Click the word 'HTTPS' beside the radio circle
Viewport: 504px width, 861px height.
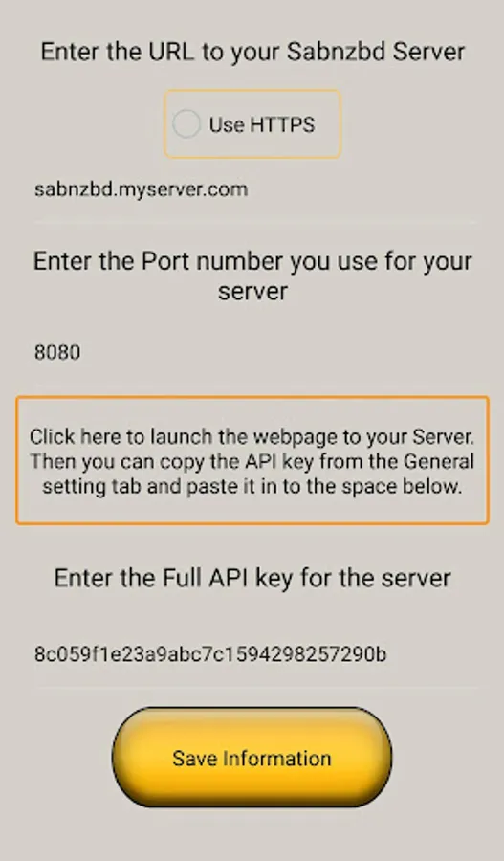(x=282, y=124)
